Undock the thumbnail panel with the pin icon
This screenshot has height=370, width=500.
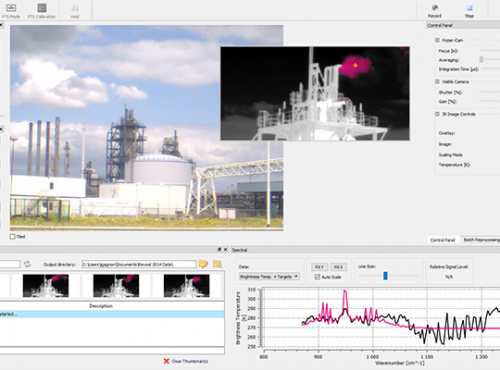click(x=219, y=249)
